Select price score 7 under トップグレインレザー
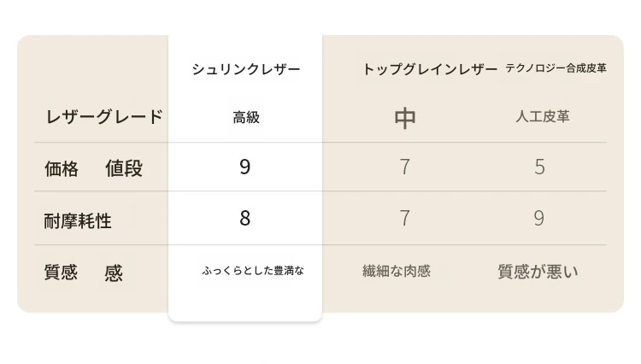Image resolution: width=641 pixels, height=364 pixels. coord(405,167)
